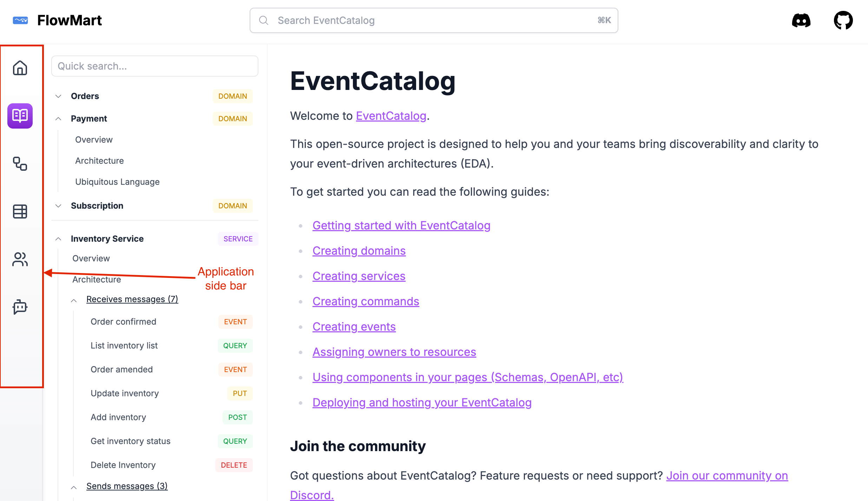Screen dimensions: 868x501
Task: Open the Teams/Users icon in sidebar
Action: tap(20, 259)
